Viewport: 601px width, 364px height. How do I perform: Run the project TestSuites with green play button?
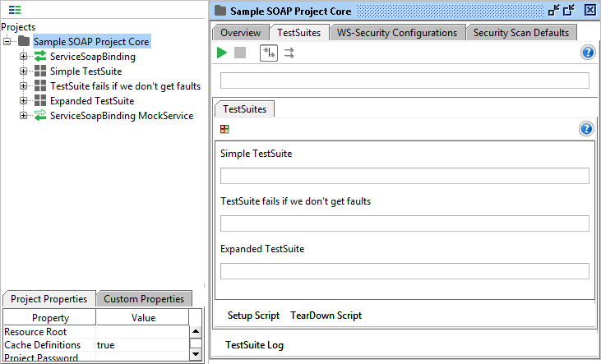[222, 53]
